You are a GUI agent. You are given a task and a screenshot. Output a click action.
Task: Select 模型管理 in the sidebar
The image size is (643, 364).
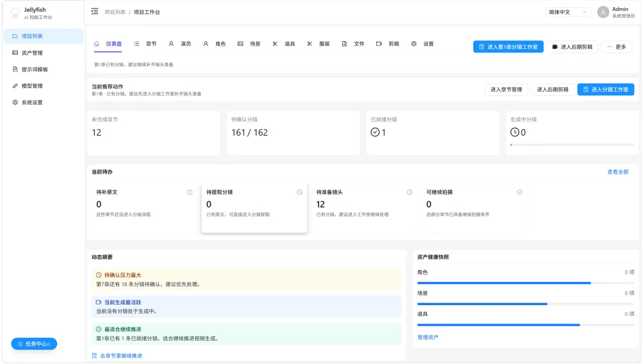(x=43, y=86)
